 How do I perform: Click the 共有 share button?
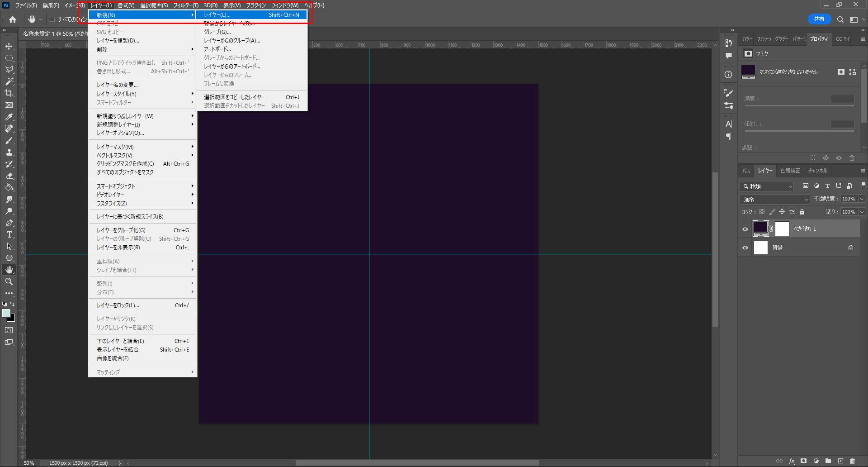[x=819, y=19]
